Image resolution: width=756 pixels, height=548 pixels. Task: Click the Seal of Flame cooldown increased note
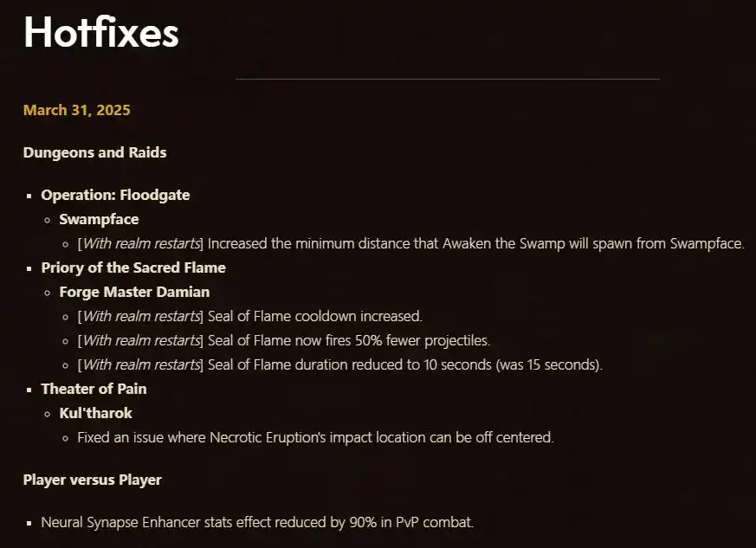click(249, 316)
